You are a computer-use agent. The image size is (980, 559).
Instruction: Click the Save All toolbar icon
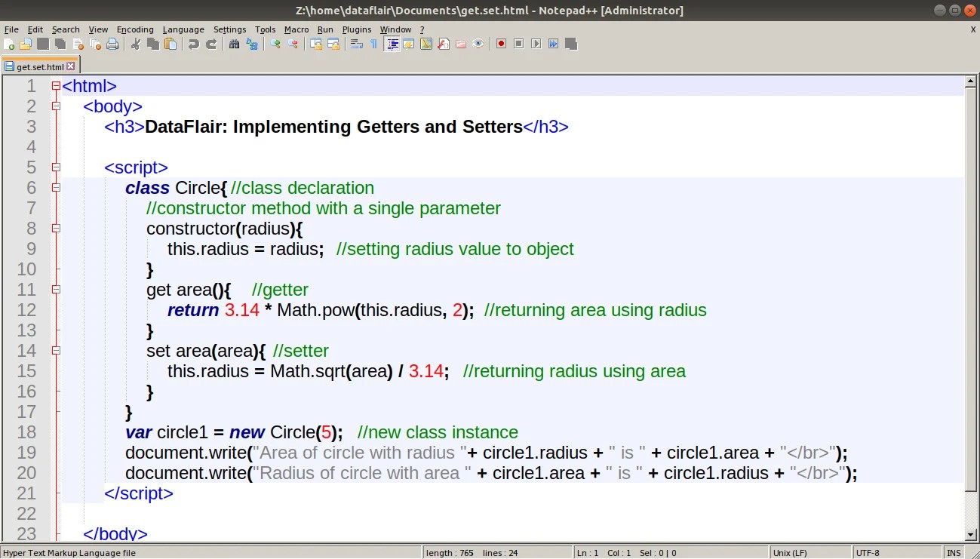point(60,44)
